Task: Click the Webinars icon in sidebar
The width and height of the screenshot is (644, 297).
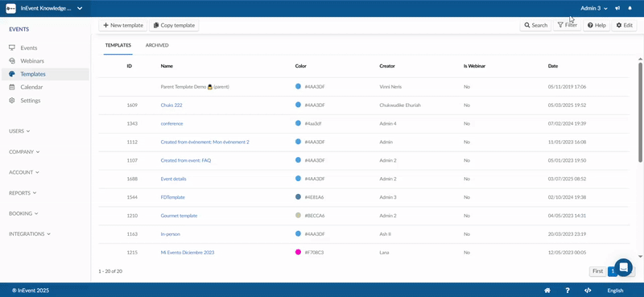Action: click(12, 61)
